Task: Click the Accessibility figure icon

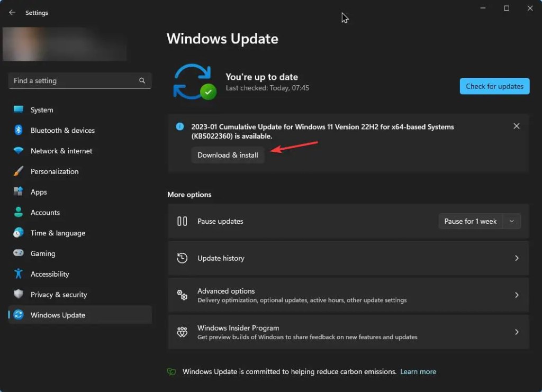Action: pos(19,274)
